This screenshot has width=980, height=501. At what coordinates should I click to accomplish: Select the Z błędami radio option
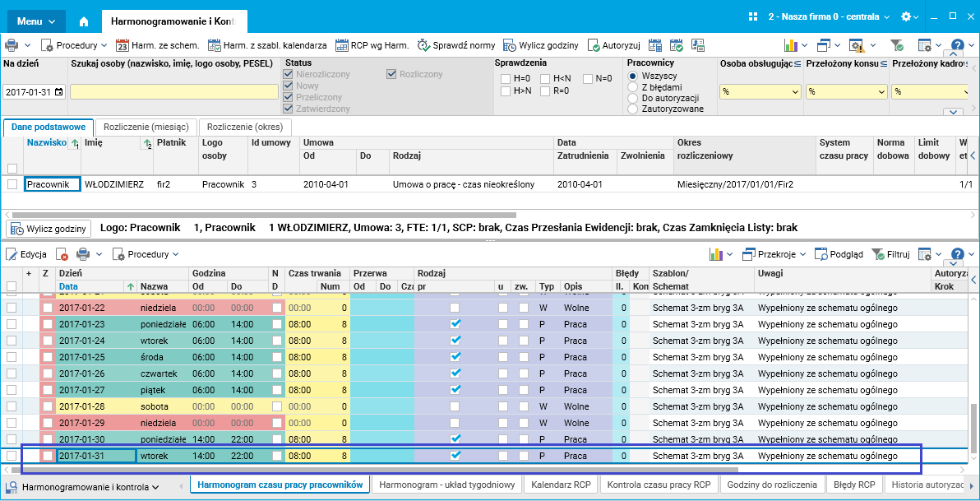point(632,86)
